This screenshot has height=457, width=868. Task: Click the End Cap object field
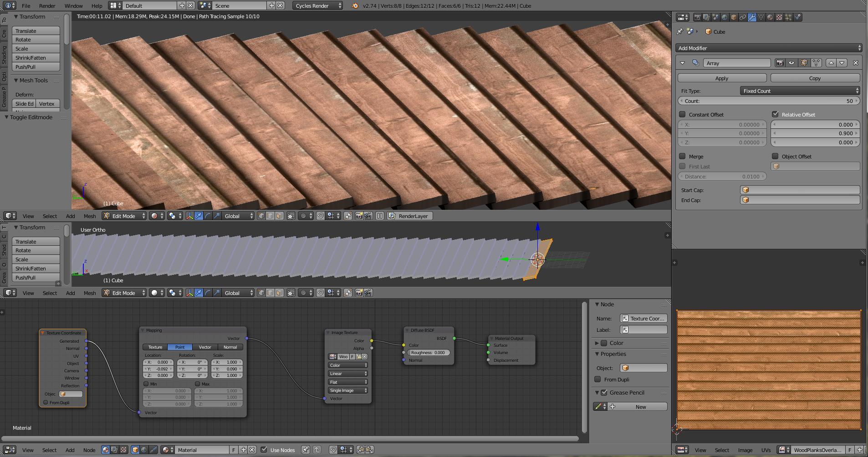pyautogui.click(x=800, y=200)
